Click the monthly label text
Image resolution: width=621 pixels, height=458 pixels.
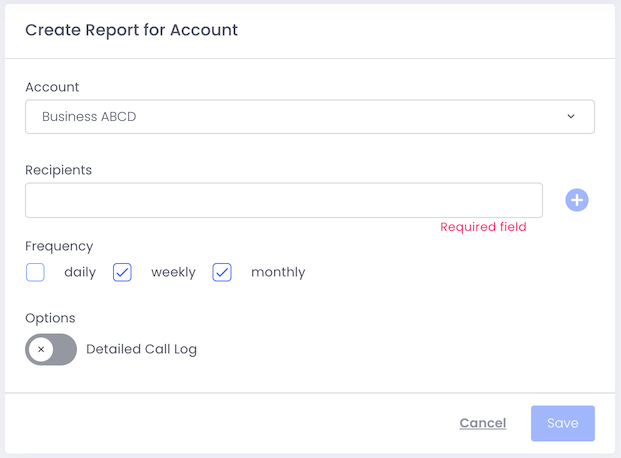point(278,273)
